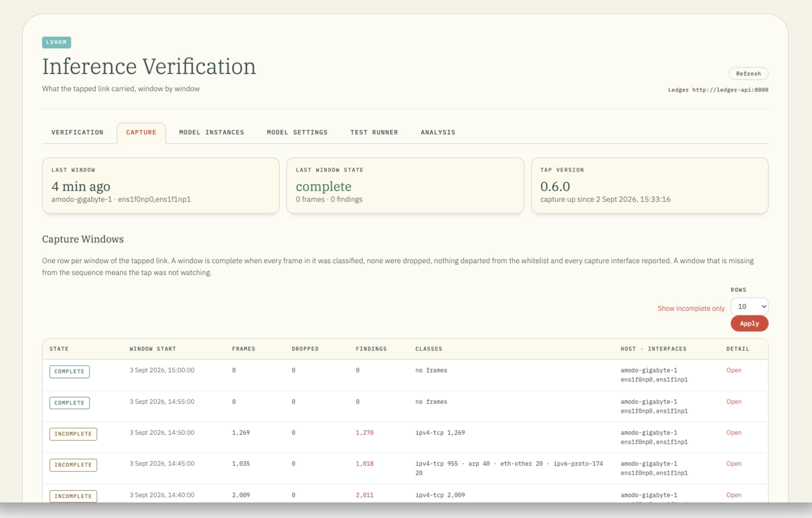Click the Findings column header
This screenshot has height=518, width=812.
click(x=371, y=349)
